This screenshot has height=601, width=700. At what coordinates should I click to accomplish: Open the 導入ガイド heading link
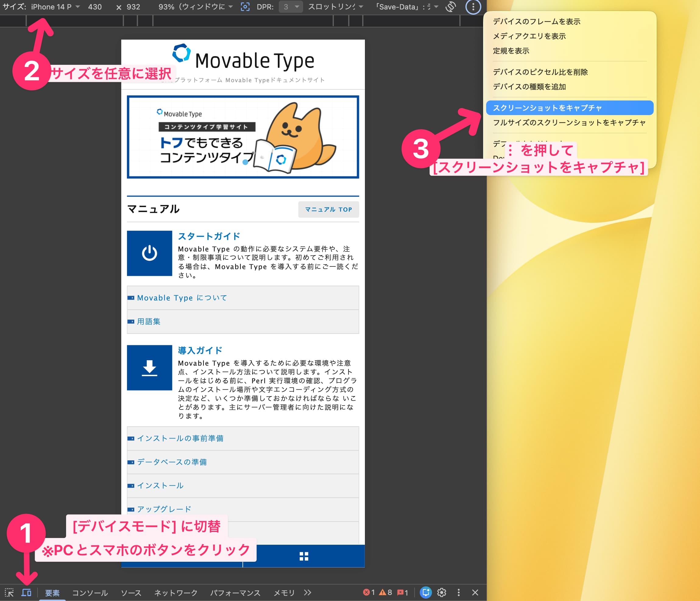point(200,350)
